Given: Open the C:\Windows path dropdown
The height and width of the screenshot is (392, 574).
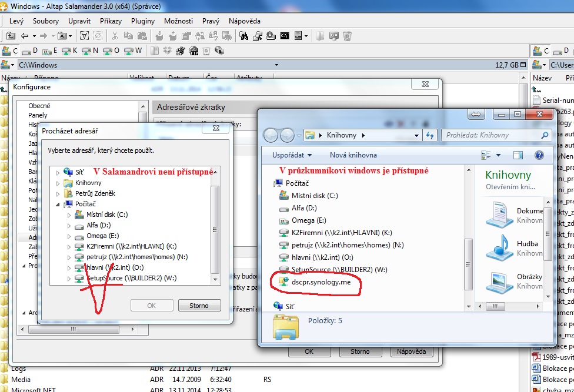Looking at the screenshot, I should coord(276,65).
